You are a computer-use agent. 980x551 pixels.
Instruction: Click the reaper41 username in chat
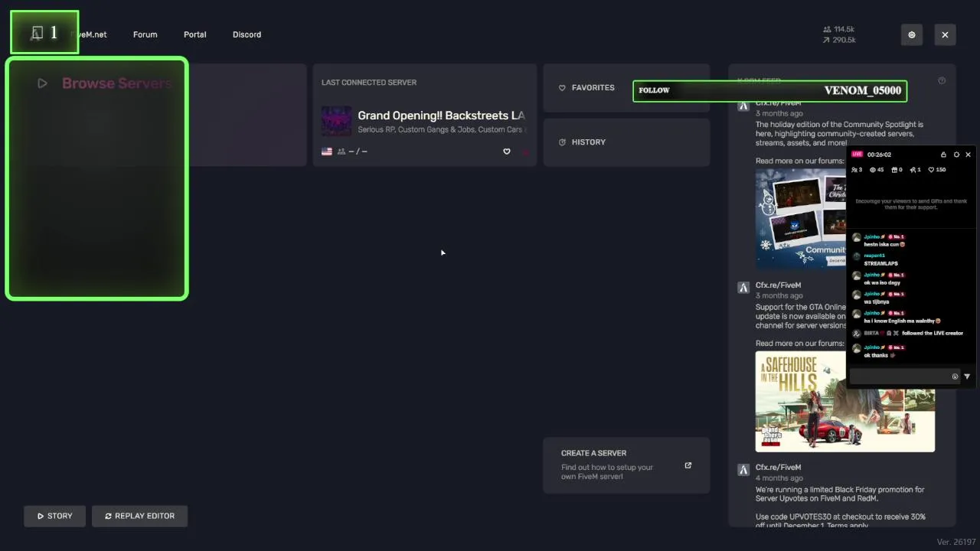(874, 256)
